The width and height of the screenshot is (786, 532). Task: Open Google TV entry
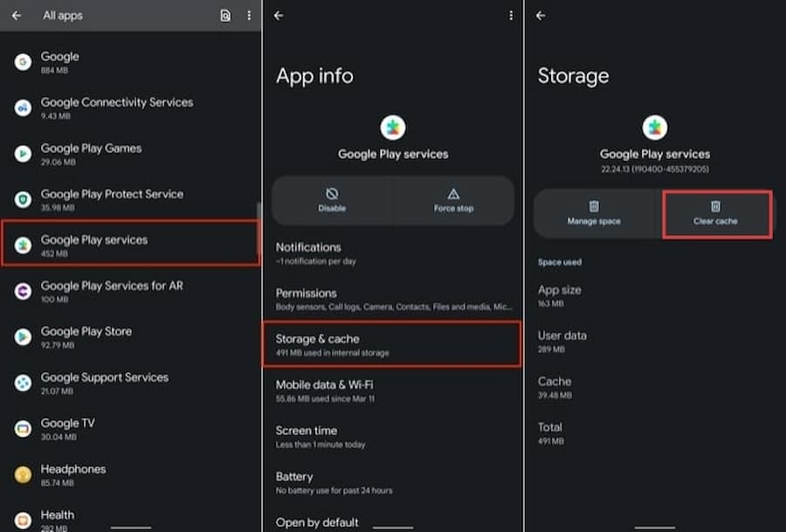(x=130, y=429)
